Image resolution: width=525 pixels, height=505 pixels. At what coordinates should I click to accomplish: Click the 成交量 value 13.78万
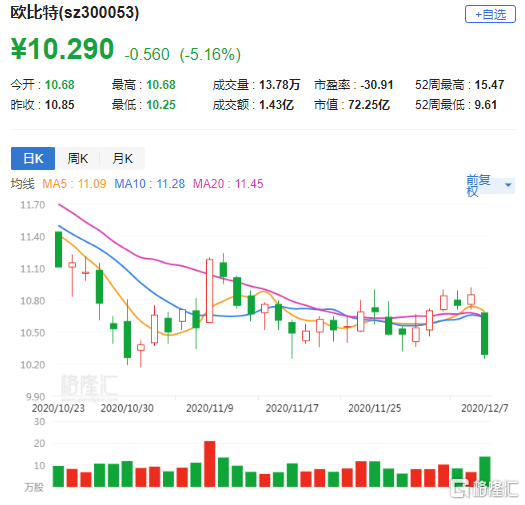(280, 85)
